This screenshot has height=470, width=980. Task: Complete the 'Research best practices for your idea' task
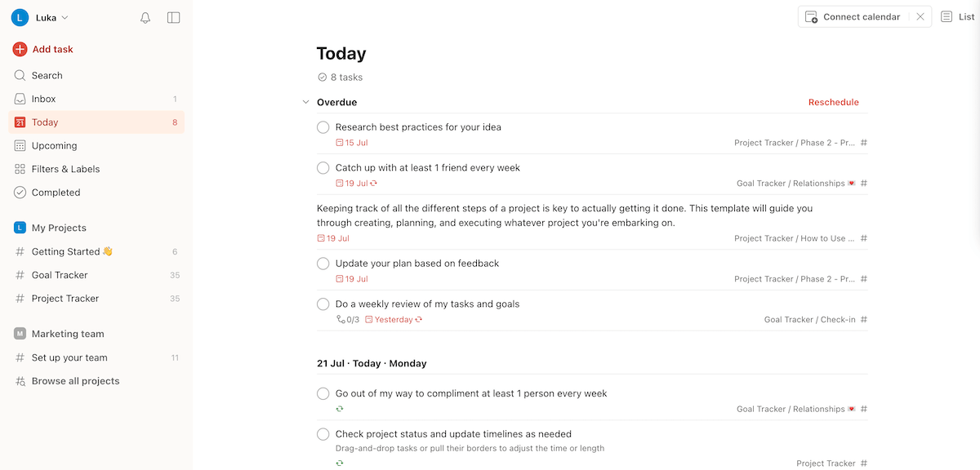coord(323,127)
